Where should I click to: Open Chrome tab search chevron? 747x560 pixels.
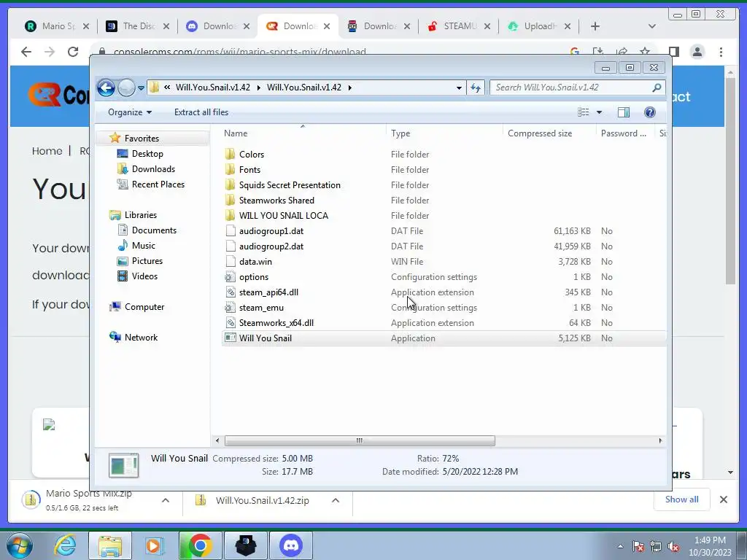click(x=652, y=27)
